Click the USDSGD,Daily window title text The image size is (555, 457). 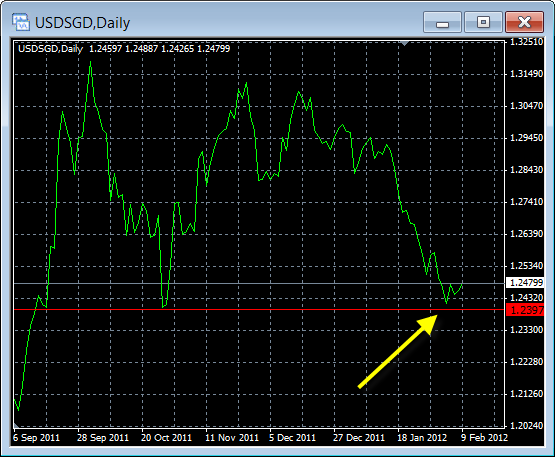pos(82,23)
